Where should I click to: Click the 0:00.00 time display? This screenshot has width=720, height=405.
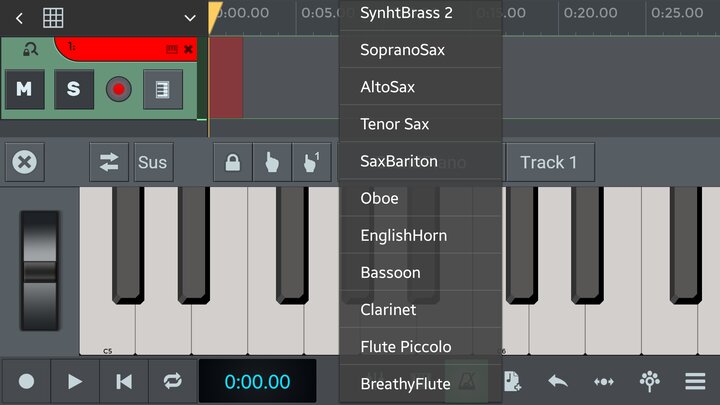click(x=258, y=382)
